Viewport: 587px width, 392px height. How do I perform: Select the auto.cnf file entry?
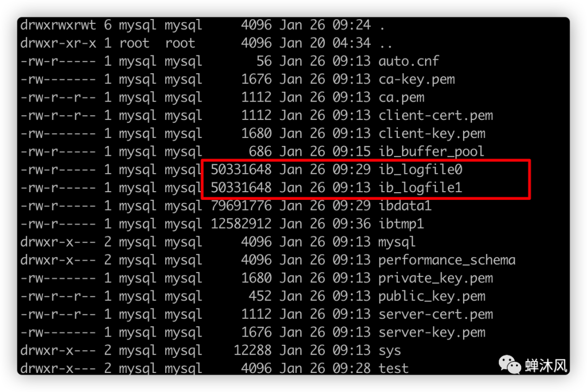coord(409,61)
